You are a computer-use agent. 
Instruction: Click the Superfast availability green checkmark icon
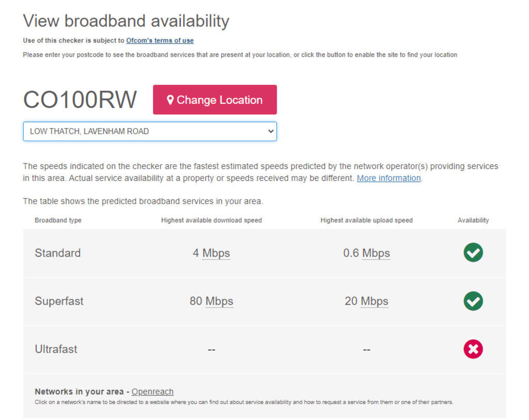click(473, 301)
